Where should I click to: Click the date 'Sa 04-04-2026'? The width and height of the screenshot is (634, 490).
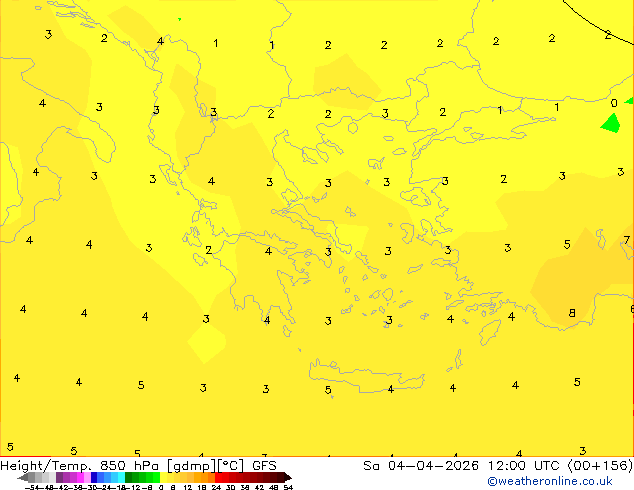point(421,466)
